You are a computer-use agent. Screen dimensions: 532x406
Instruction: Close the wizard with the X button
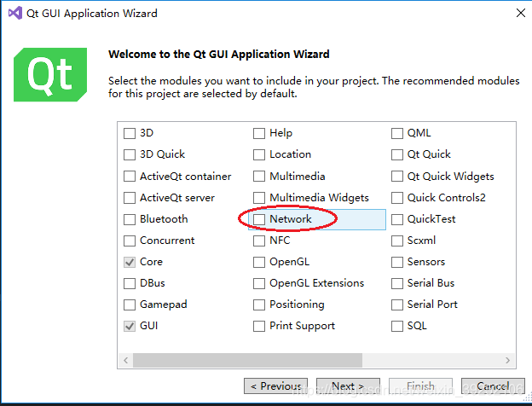(x=521, y=13)
